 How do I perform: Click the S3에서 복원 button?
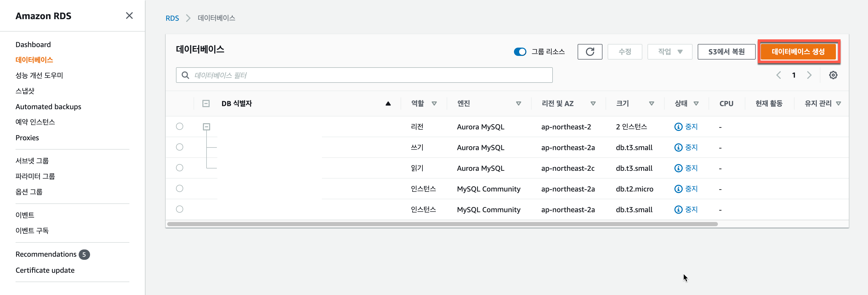(726, 51)
